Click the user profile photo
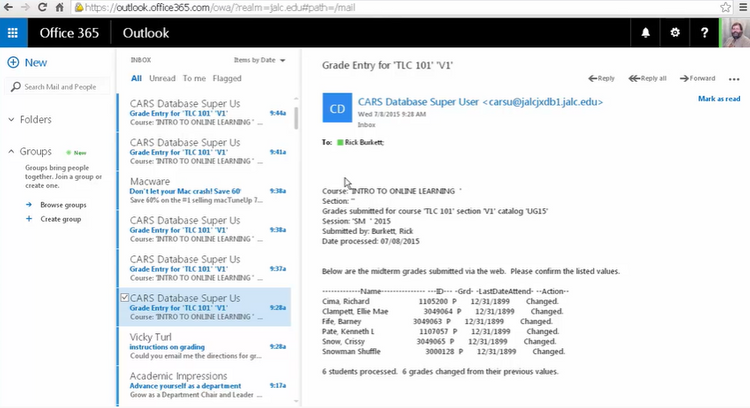This screenshot has width=750, height=408. [x=733, y=32]
